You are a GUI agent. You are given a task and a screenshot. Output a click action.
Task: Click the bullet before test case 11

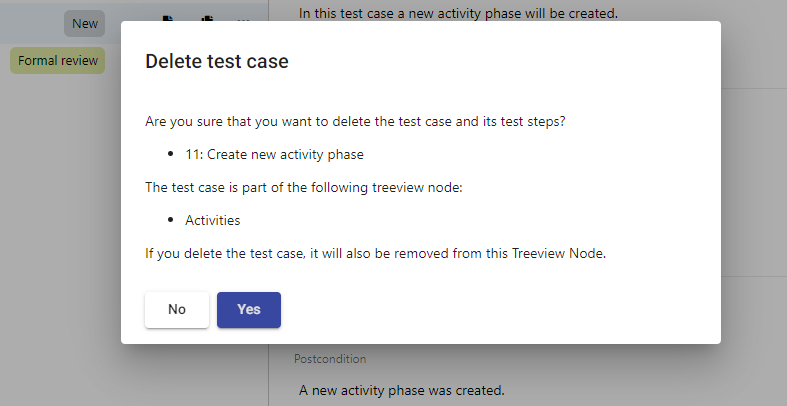[x=174, y=155]
